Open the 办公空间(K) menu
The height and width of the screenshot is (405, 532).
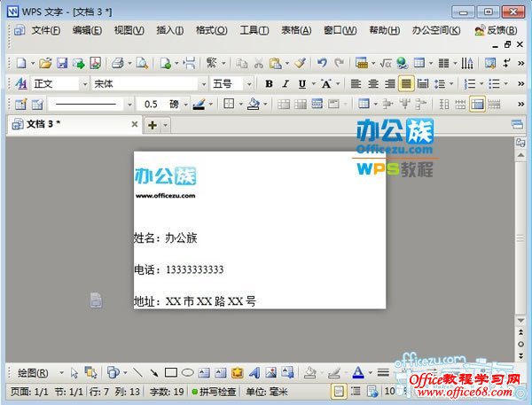click(436, 30)
